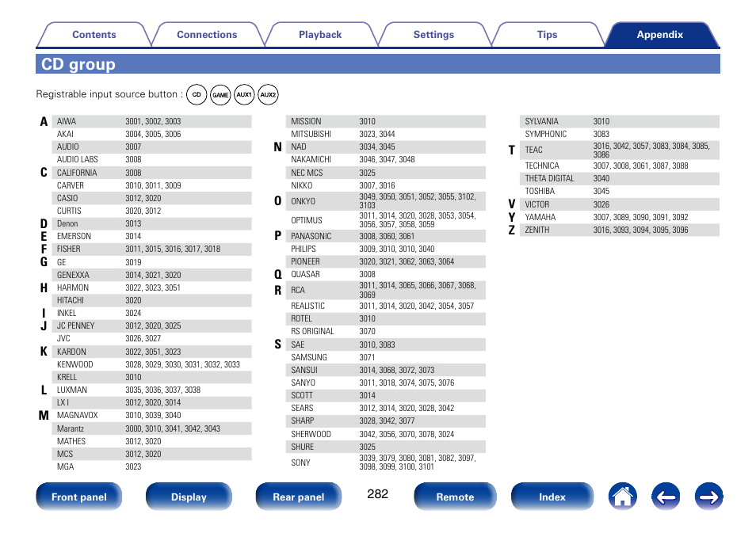Screen dimensions: 756x533
Task: Click TOSHIBA code 3045
Action: 601,192
